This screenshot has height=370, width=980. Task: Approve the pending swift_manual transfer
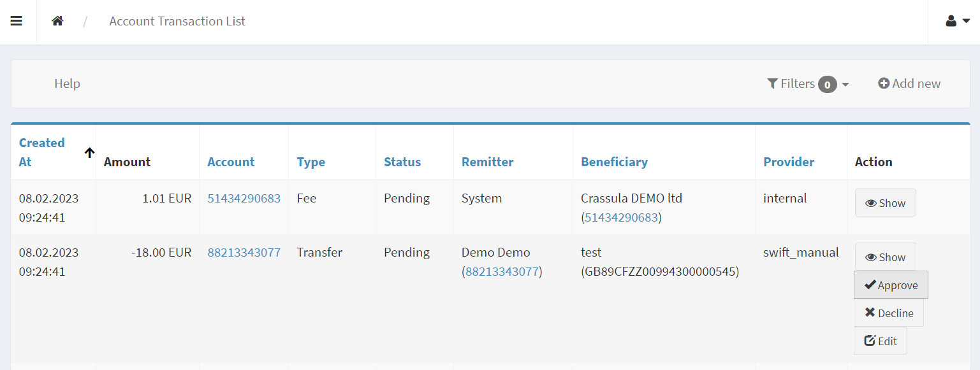pos(891,285)
